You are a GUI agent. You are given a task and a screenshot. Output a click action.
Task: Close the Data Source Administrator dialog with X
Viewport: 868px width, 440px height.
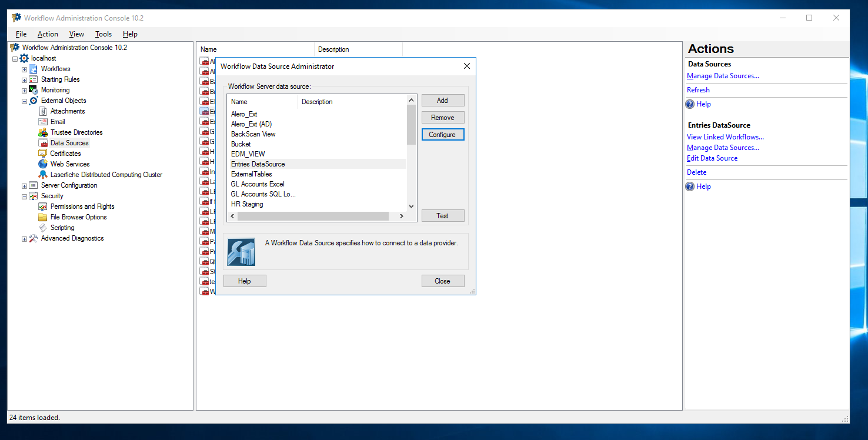tap(467, 66)
